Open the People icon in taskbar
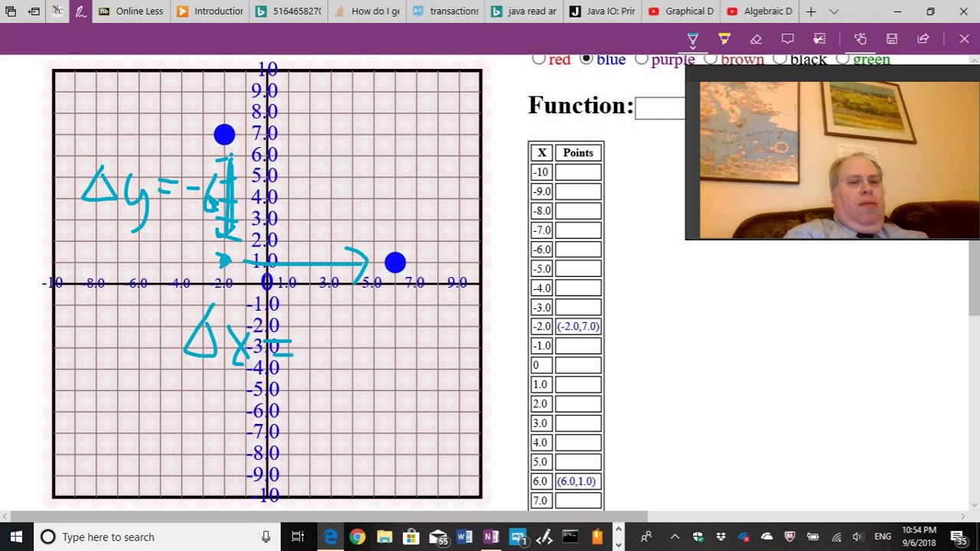980x551 pixels. point(646,536)
